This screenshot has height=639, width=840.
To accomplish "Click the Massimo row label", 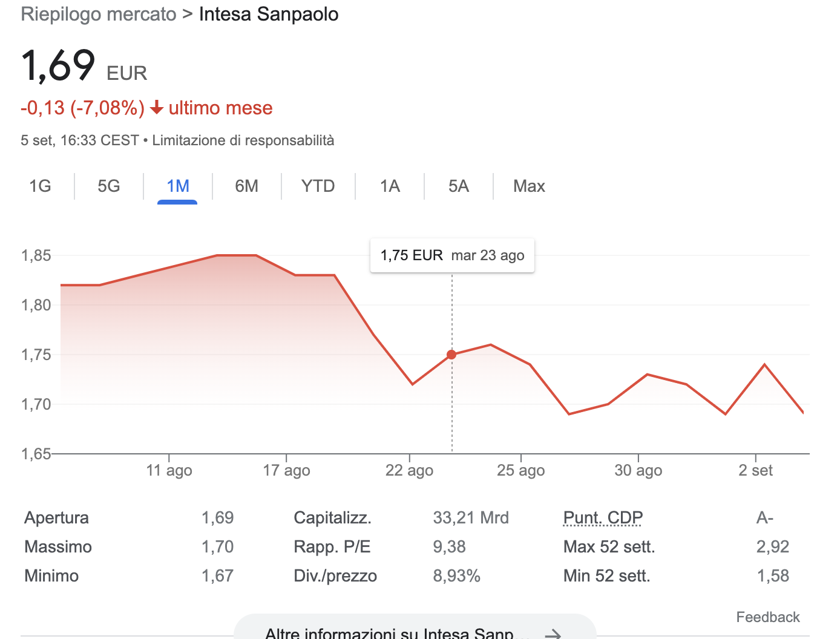I will (x=58, y=547).
